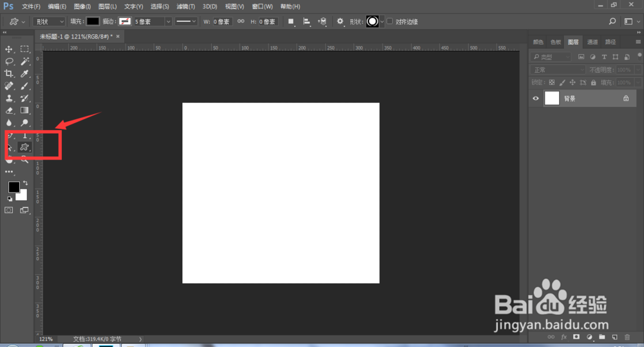Toggle Quick Mask mode

pyautogui.click(x=8, y=211)
